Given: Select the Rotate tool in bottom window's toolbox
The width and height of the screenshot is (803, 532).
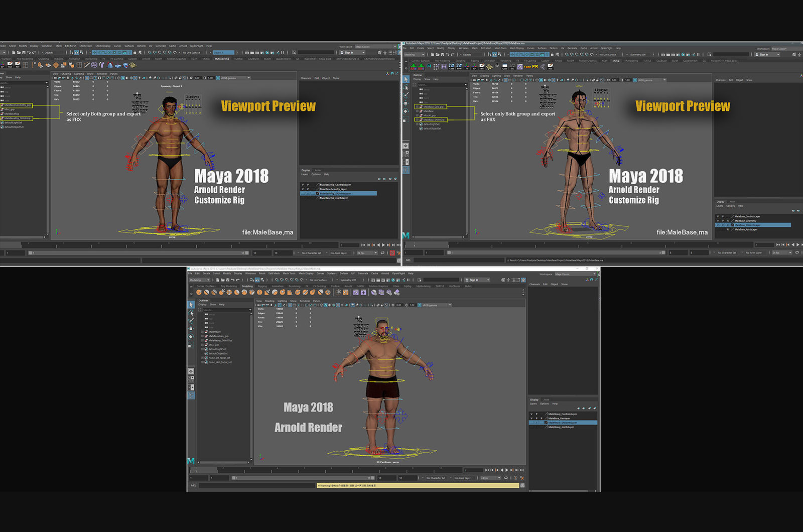Looking at the screenshot, I should [x=191, y=337].
